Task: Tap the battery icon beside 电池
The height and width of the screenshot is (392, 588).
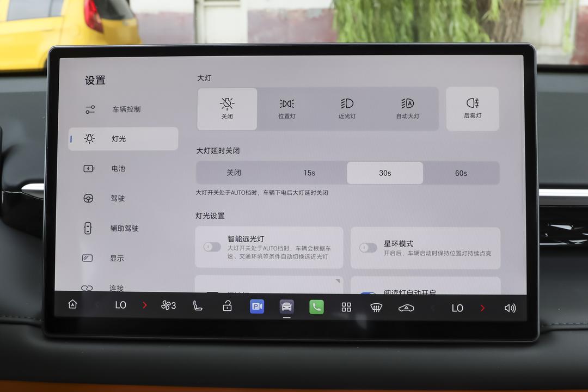Action: tap(89, 168)
